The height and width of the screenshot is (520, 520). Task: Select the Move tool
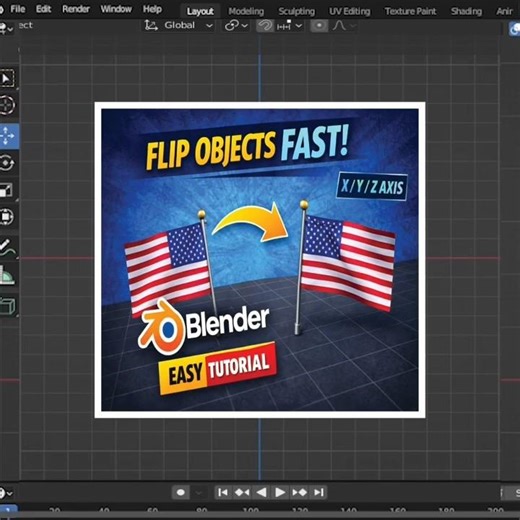(x=8, y=136)
